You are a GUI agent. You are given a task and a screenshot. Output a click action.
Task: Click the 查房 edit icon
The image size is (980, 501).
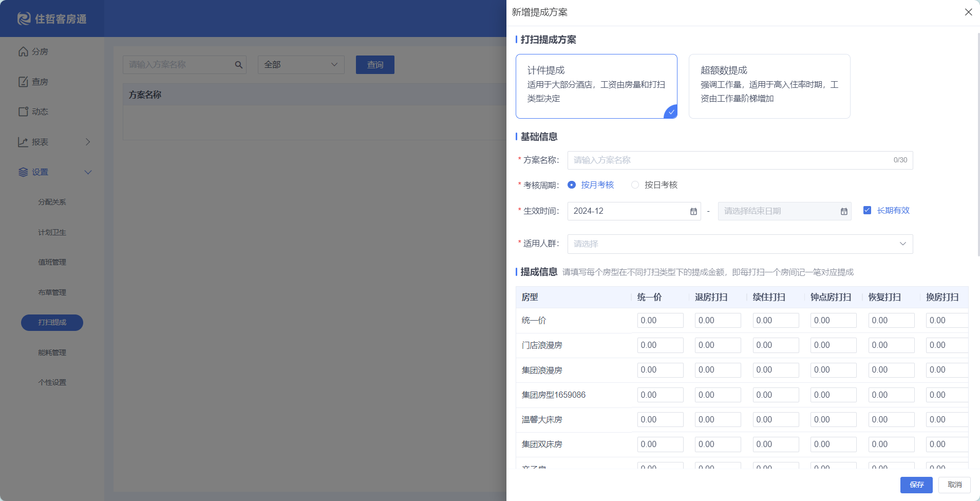[23, 82]
